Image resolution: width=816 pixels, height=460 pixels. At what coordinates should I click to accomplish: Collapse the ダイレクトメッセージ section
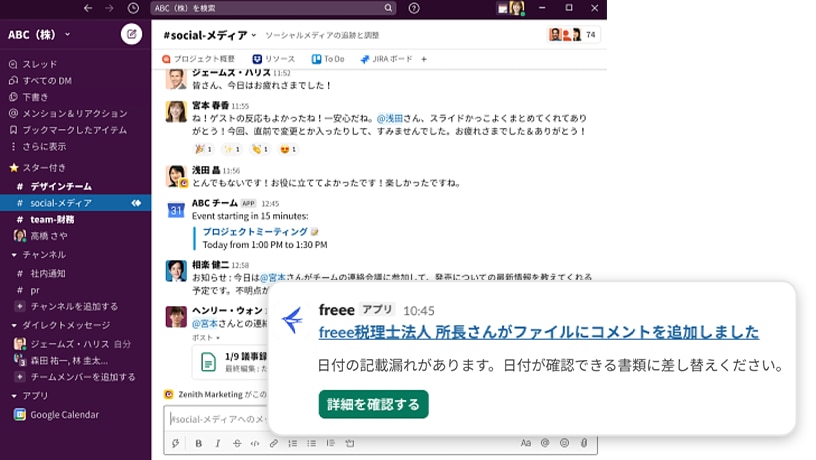(14, 325)
